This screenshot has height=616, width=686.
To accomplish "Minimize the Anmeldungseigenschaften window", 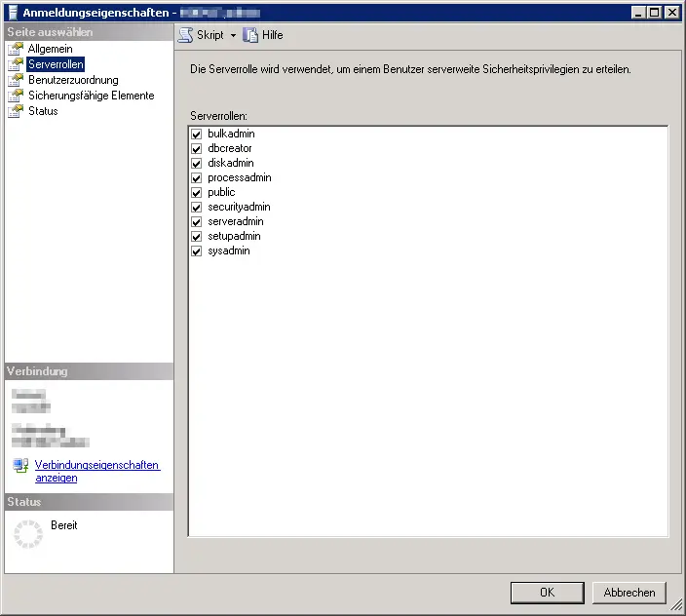I will 638,13.
